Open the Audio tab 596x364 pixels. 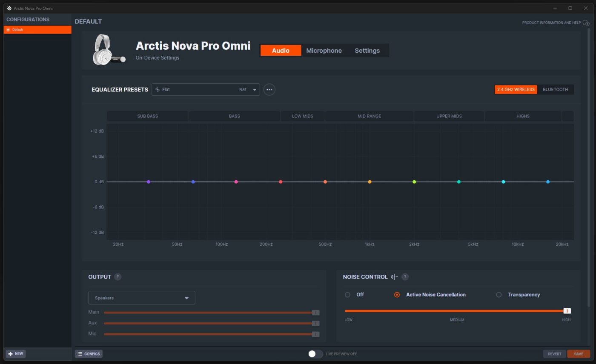281,51
